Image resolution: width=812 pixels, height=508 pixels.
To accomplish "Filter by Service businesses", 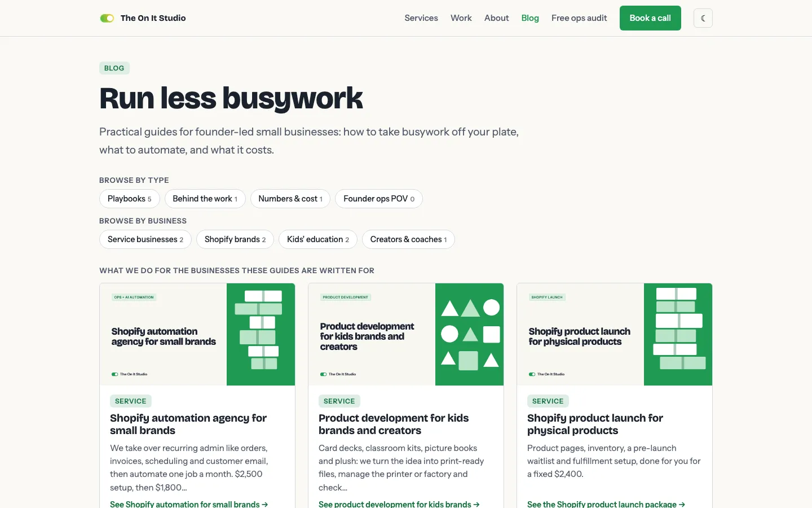I will coord(145,239).
